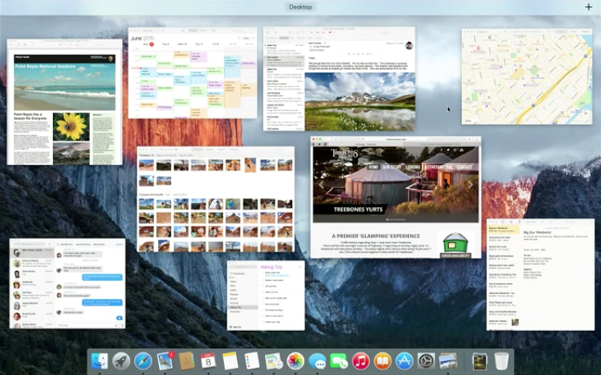Click Check Availability on Treebones page
The width and height of the screenshot is (601, 375).
[455, 255]
